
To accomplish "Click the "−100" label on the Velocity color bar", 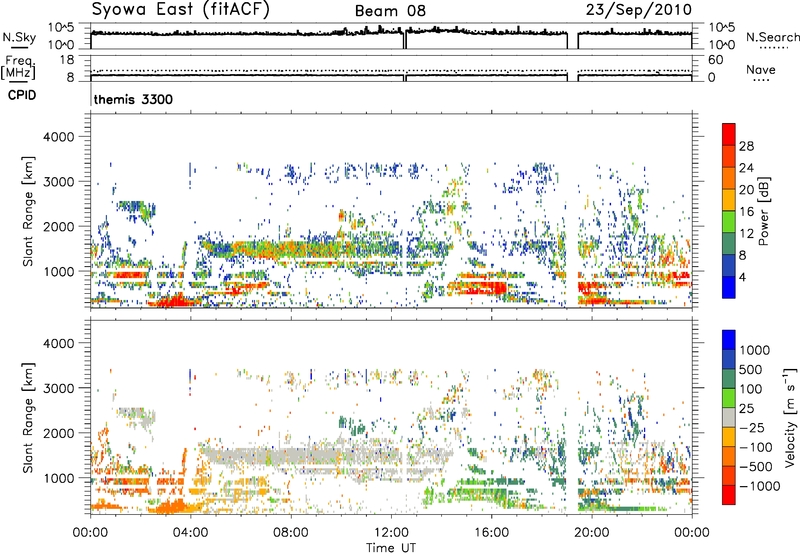I will click(756, 447).
